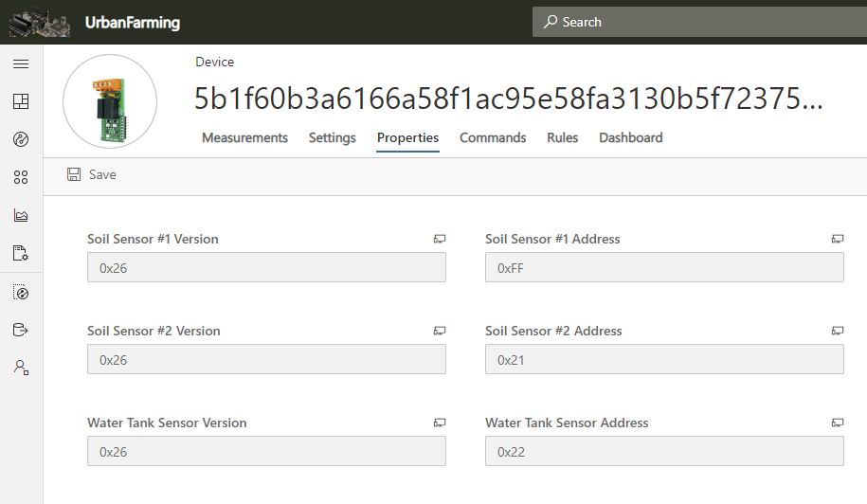Open the Dashboard icon in sidebar
Screen dimensions: 867x504
(21, 101)
